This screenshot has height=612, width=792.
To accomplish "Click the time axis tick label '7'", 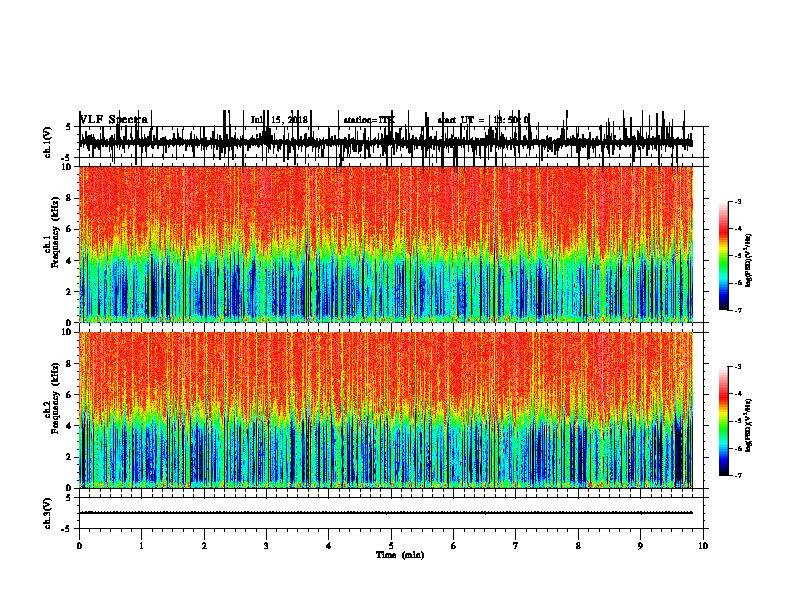I will tap(516, 546).
